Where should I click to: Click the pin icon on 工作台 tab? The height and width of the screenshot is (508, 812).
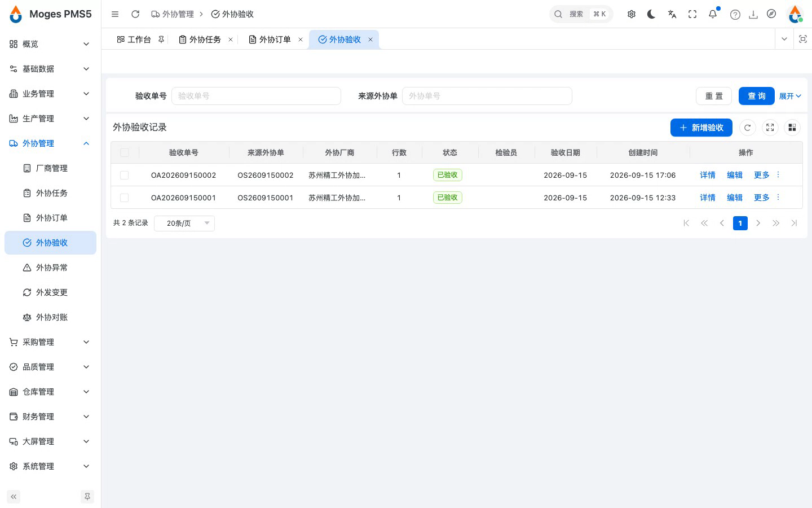pos(161,40)
